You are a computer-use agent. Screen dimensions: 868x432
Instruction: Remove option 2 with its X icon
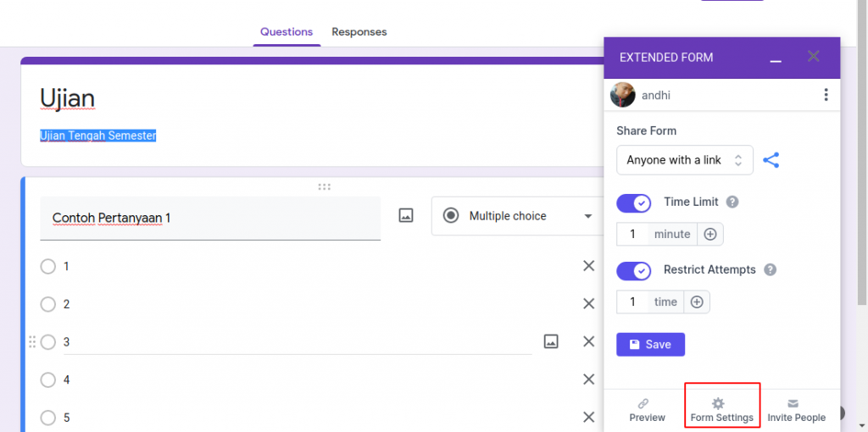coord(588,304)
